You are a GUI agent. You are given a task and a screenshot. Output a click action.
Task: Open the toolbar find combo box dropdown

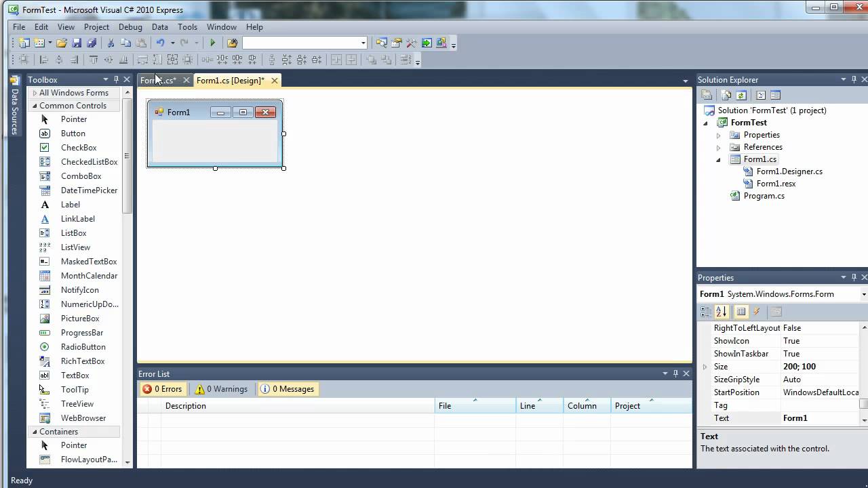[x=363, y=43]
